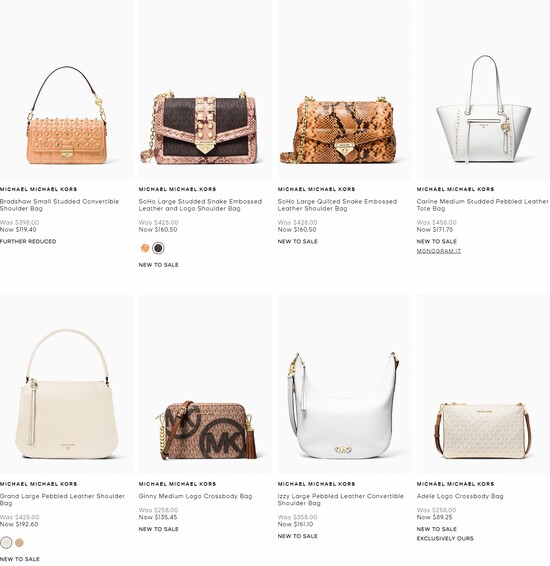Open Carine Medium Studded Pebbled Leather Tote title
The image size is (550, 566).
[x=483, y=205]
